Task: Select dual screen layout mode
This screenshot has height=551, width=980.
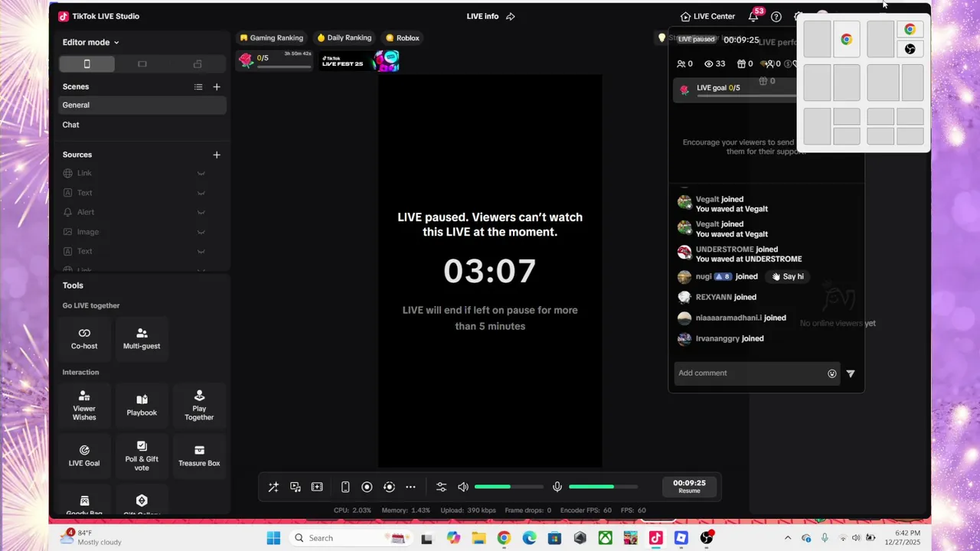Action: coord(198,64)
